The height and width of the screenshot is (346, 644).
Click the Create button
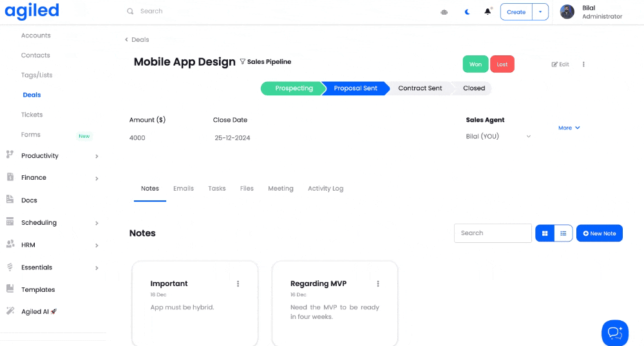tap(516, 12)
